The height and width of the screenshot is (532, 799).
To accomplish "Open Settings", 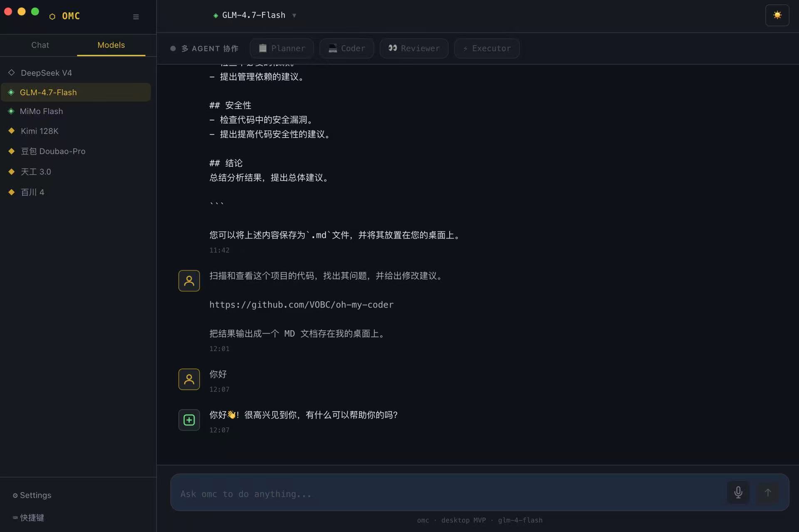I will point(32,495).
